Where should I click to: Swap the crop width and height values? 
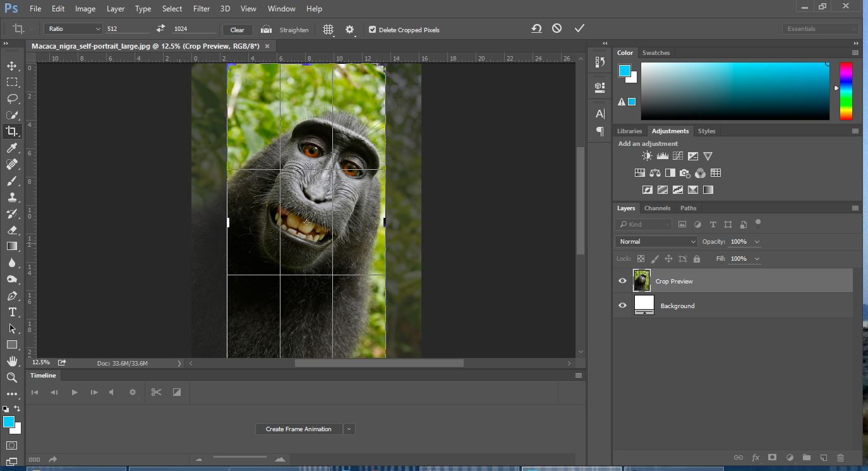point(160,28)
